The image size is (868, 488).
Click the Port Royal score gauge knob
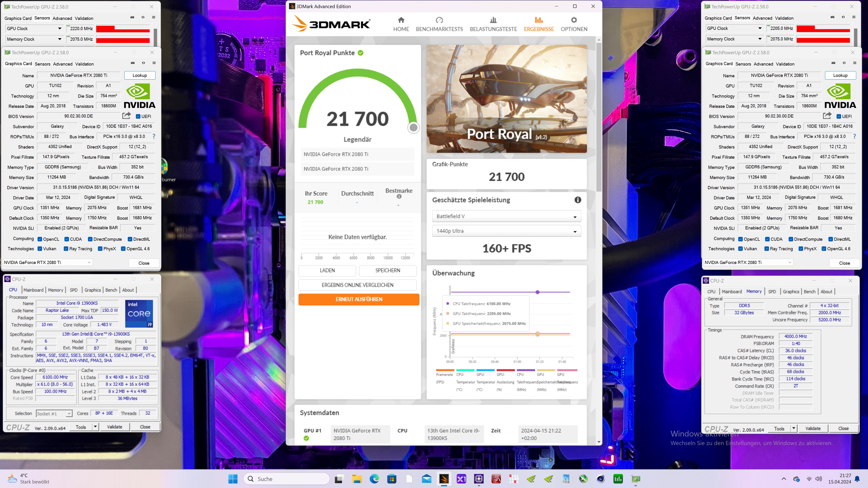click(414, 128)
